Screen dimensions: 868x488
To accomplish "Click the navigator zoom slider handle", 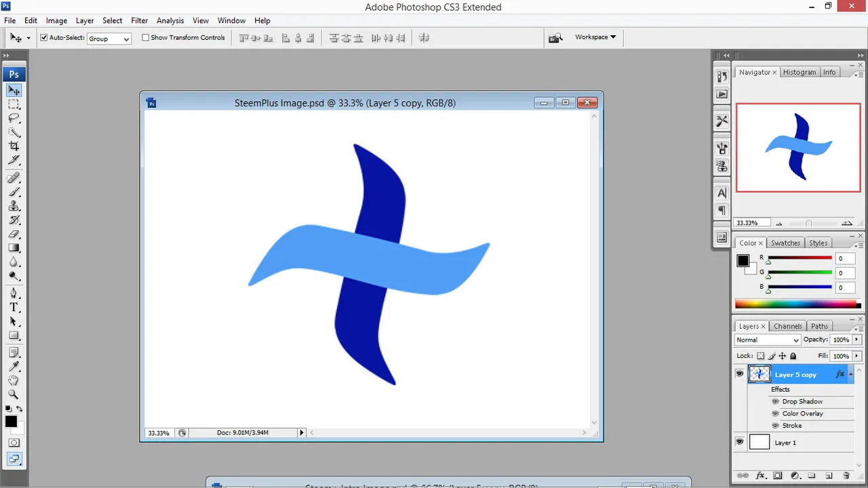I will (x=809, y=223).
